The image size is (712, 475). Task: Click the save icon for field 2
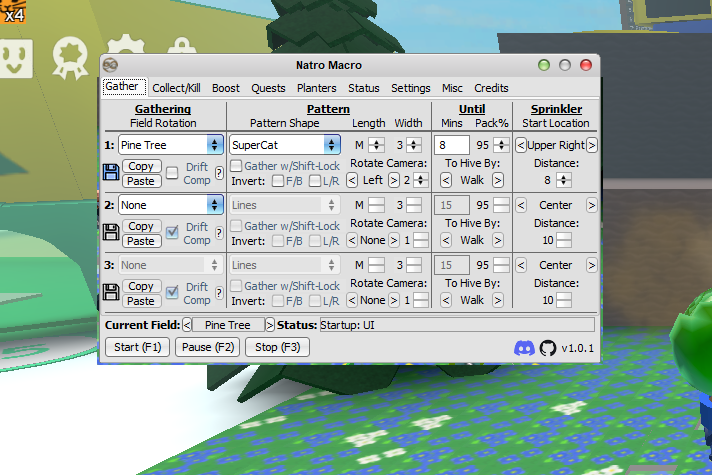point(111,233)
